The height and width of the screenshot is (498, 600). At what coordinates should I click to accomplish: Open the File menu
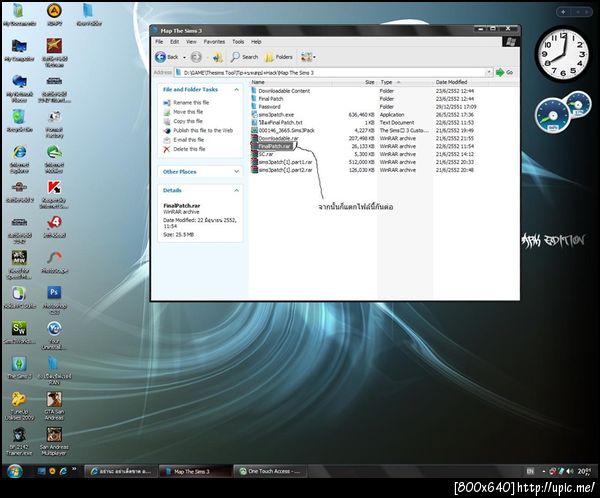[x=159, y=42]
